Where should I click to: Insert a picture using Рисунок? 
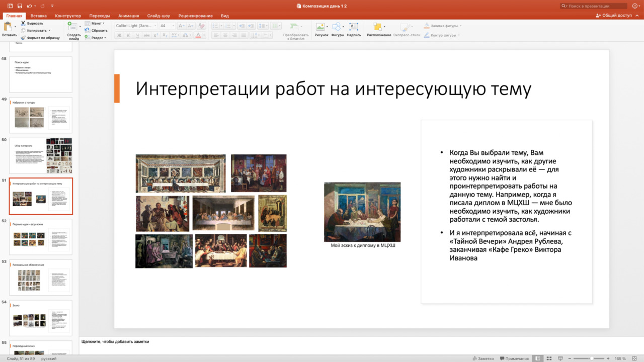click(x=321, y=30)
